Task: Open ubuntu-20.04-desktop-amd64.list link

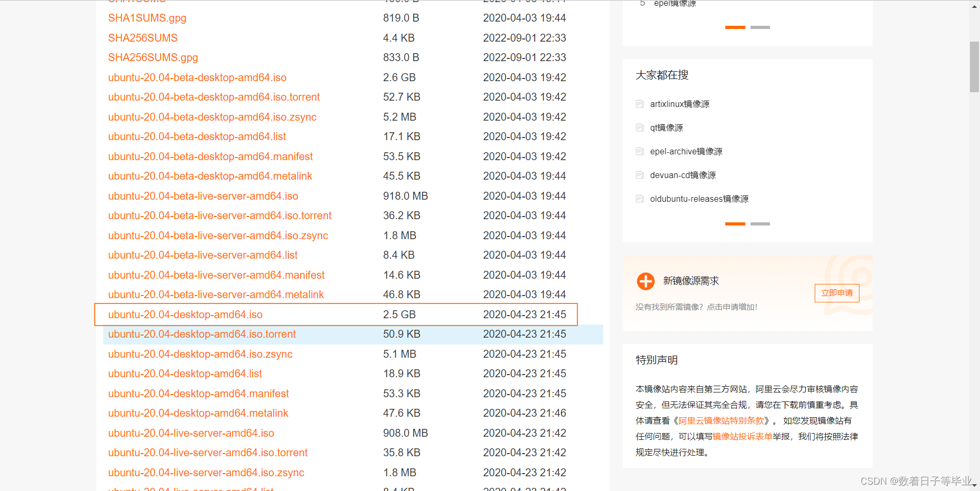Action: pos(185,374)
